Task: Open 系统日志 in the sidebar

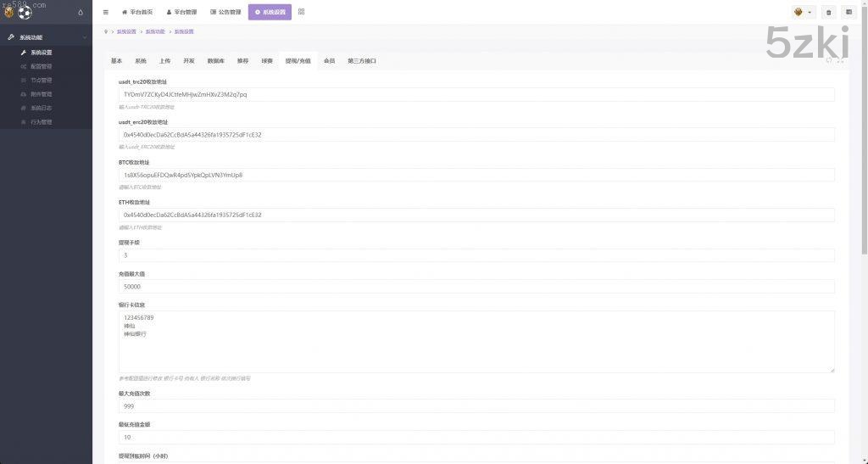Action: click(x=41, y=108)
